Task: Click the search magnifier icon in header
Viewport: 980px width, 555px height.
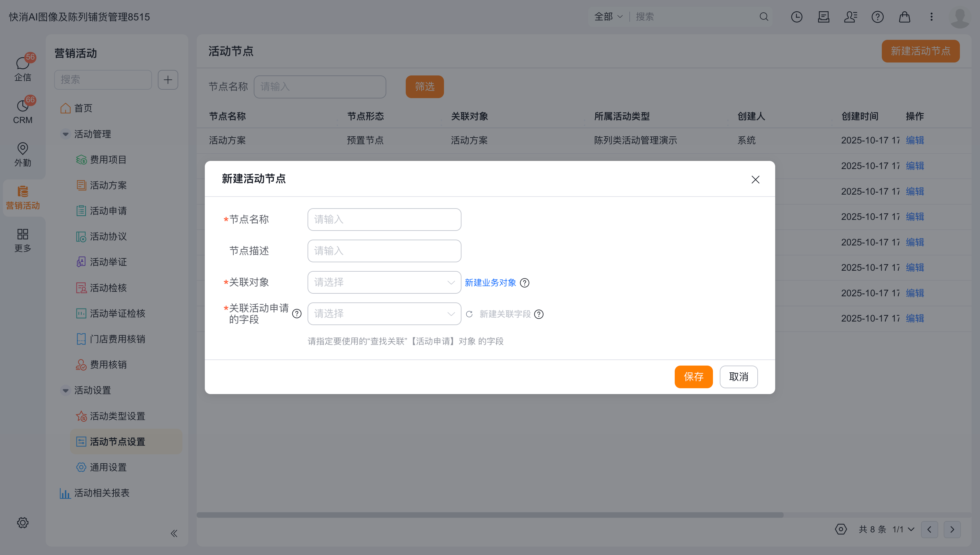Action: 764,17
